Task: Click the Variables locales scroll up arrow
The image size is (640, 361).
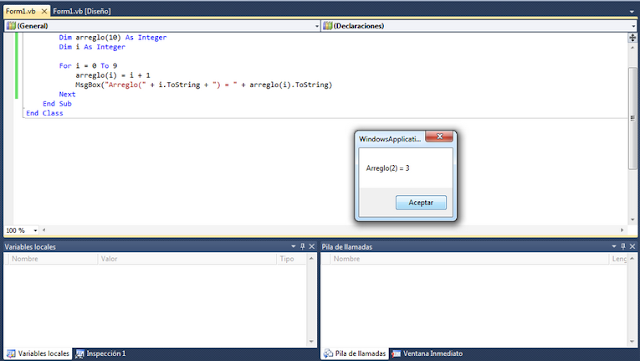Action: pyautogui.click(x=311, y=258)
